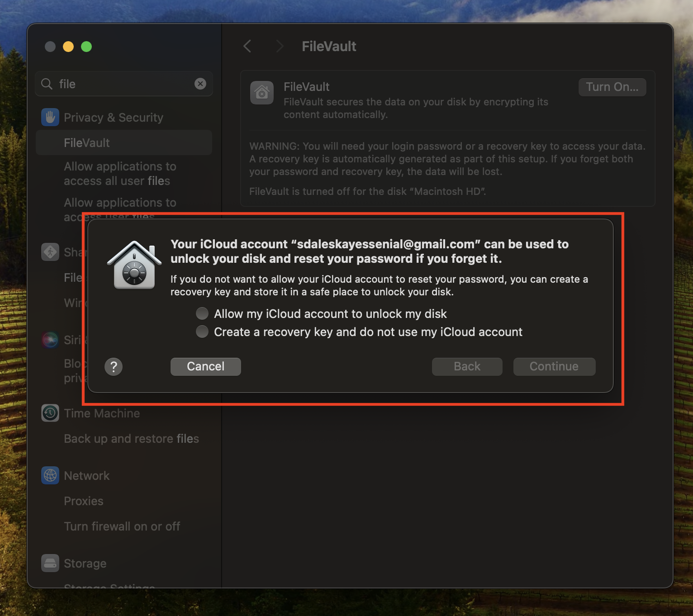
Task: Click the magnifying glass search icon
Action: tap(47, 84)
